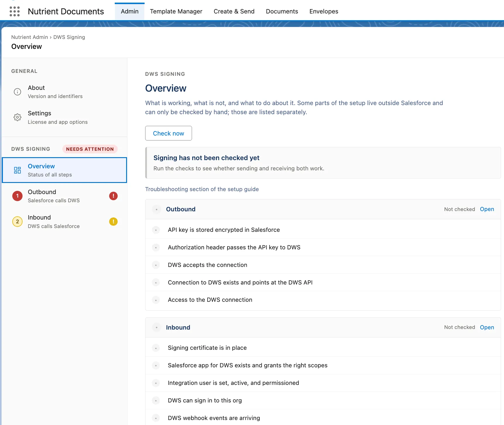This screenshot has height=425, width=504.
Task: Click 'DWS webhook events are arriving' row
Action: (323, 418)
